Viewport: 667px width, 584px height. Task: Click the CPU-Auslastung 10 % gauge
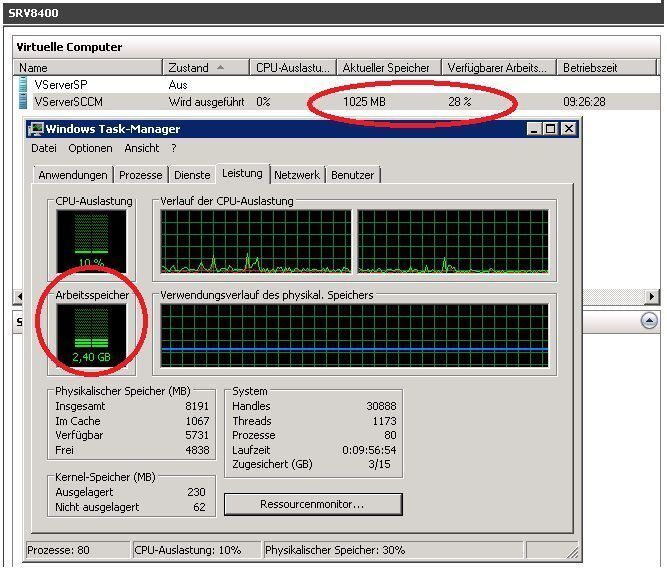click(91, 241)
